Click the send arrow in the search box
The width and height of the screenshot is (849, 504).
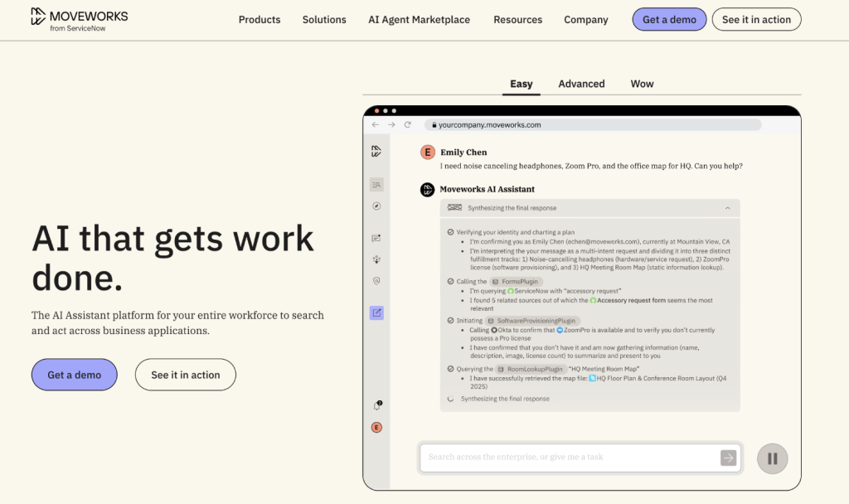[x=728, y=458]
